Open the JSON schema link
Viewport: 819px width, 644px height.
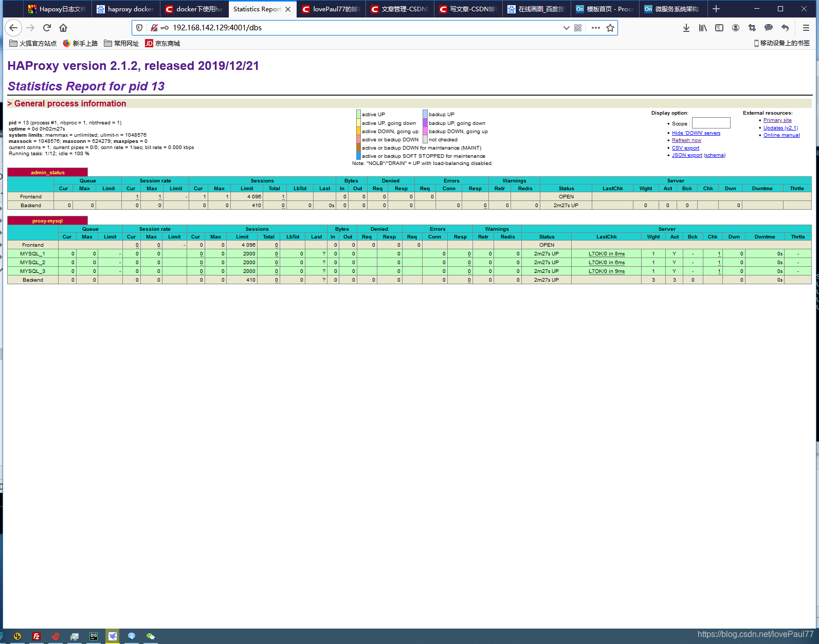[715, 155]
